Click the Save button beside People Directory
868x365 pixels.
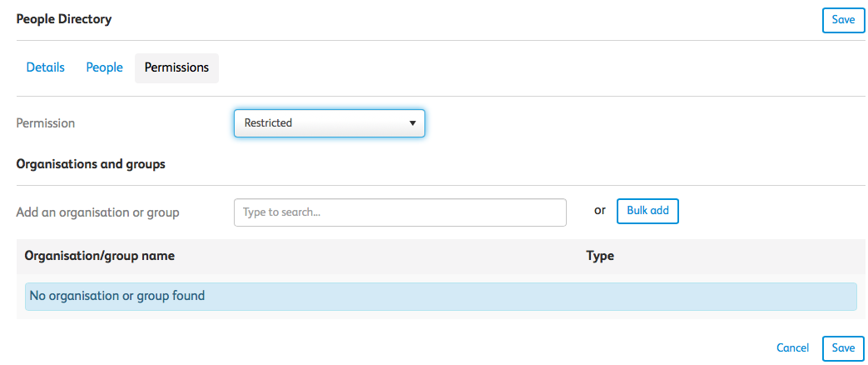(x=843, y=19)
